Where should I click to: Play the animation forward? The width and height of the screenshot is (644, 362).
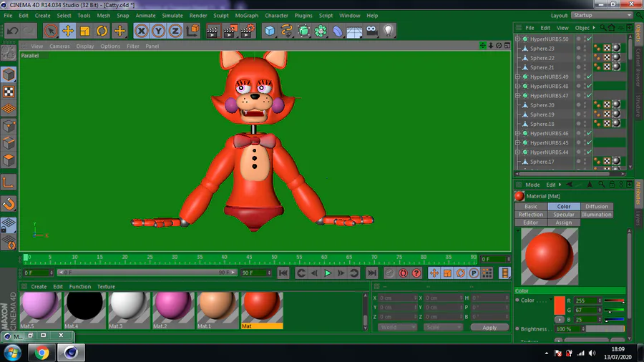coord(328,273)
